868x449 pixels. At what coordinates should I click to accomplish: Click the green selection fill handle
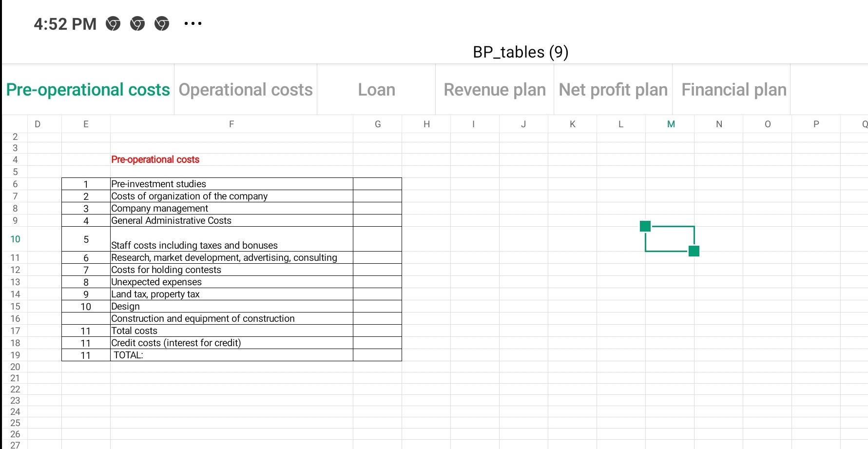click(694, 251)
